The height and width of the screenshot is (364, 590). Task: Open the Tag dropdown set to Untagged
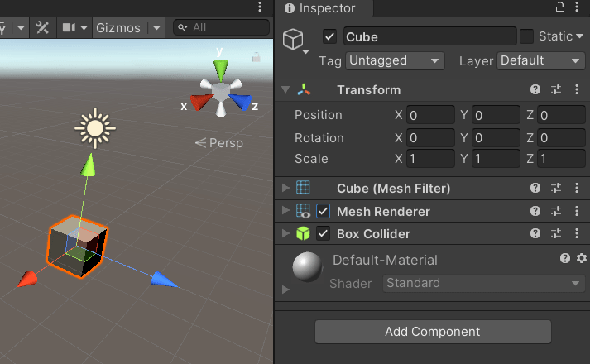[x=395, y=60]
